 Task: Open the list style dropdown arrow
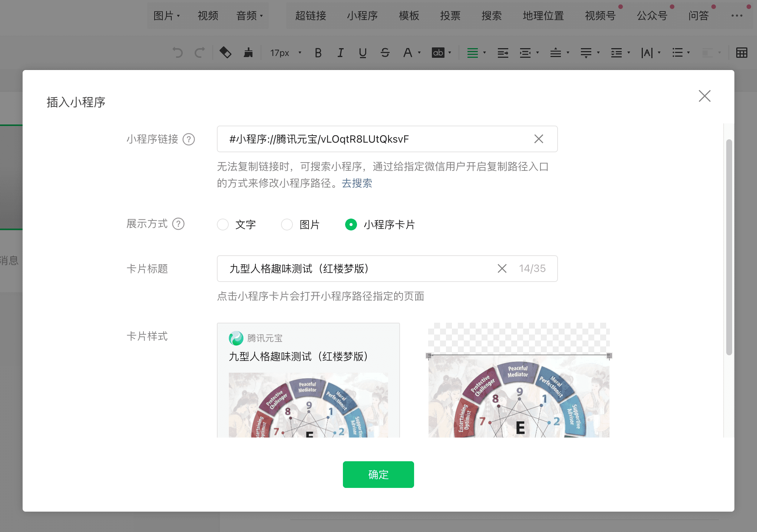(x=688, y=53)
